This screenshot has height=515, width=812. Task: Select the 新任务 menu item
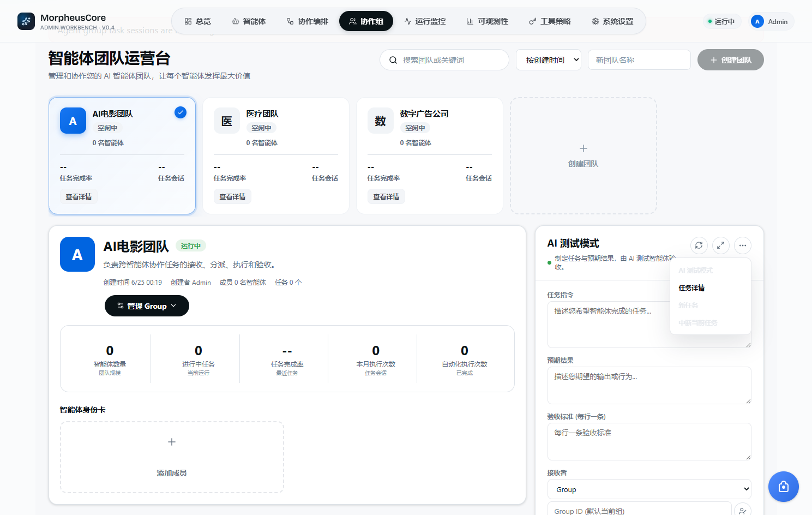tap(711, 306)
